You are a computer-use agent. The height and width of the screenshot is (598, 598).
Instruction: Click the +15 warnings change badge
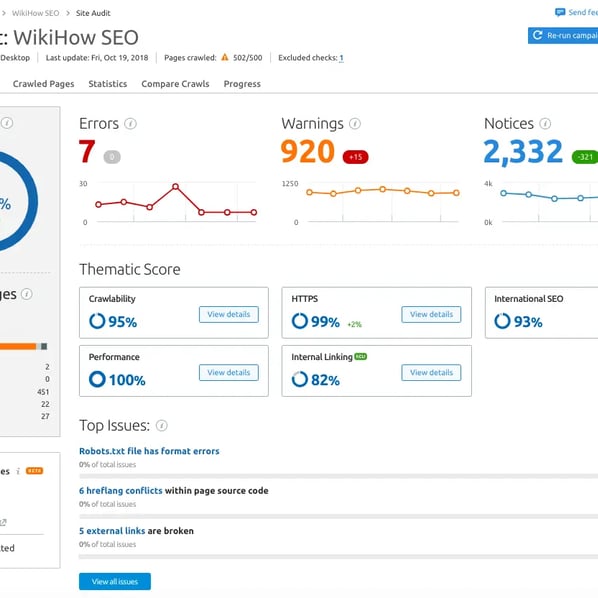pyautogui.click(x=355, y=157)
